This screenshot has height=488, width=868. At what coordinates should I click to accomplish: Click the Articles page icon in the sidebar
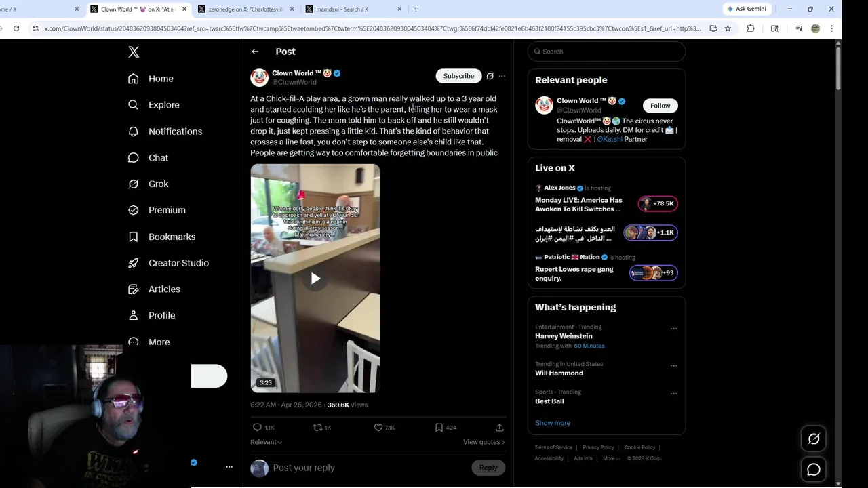coord(134,289)
